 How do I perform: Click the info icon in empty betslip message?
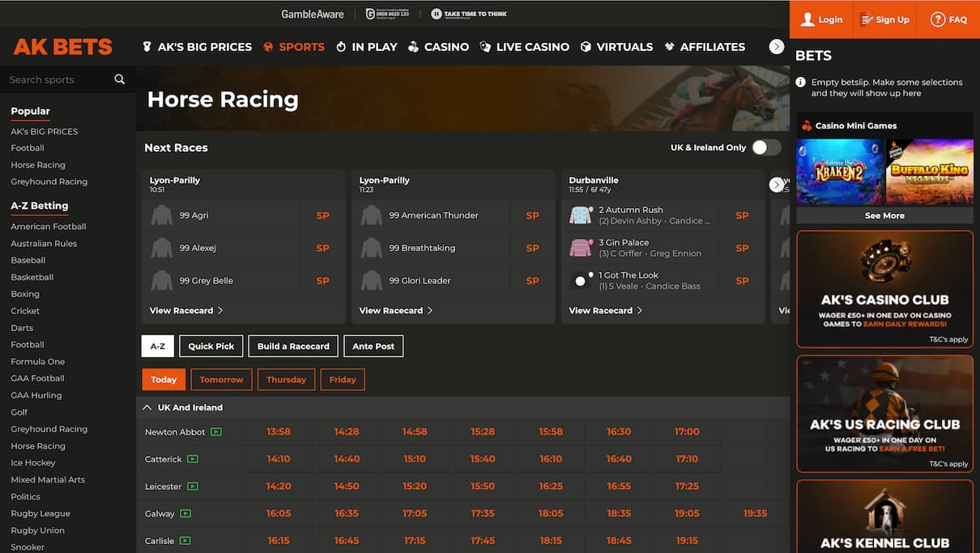tap(801, 82)
